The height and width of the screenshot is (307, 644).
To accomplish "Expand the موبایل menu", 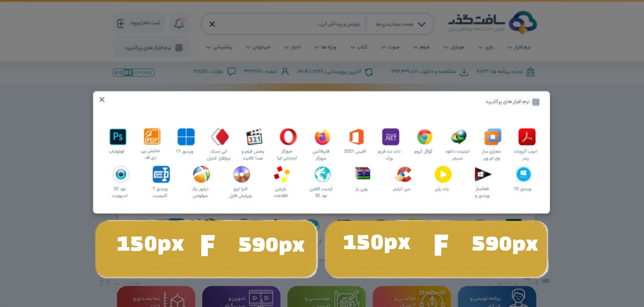I will (x=454, y=47).
